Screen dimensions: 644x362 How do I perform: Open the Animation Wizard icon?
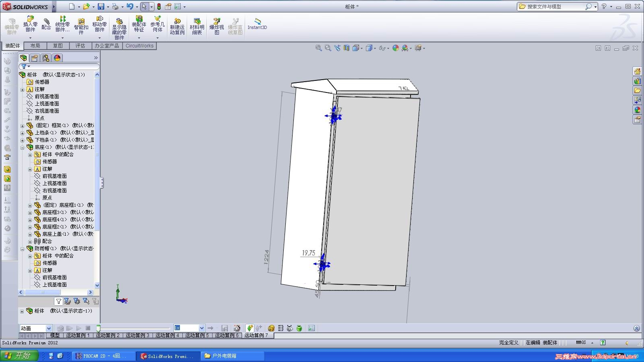coord(237,328)
